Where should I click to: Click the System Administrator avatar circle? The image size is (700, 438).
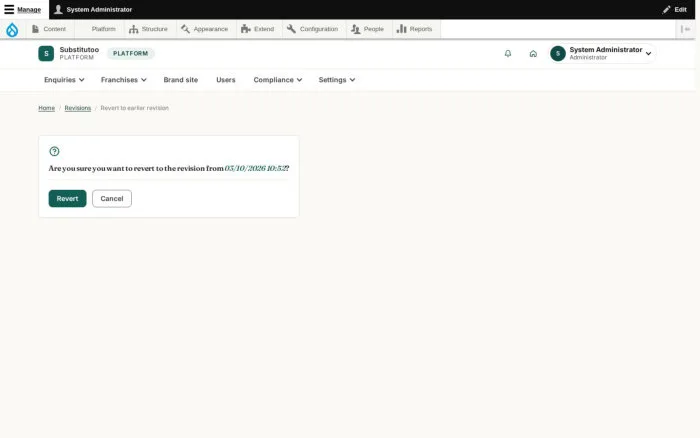558,54
